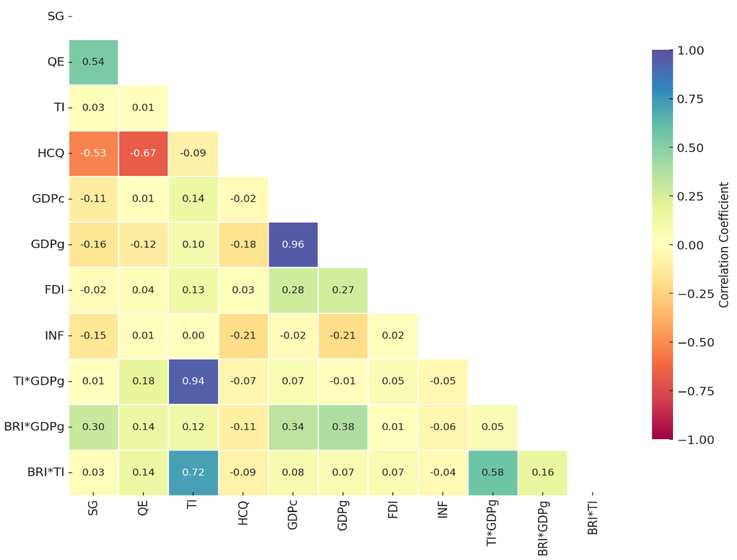Click the GDPc label on the y-axis
Image resolution: width=737 pixels, height=560 pixels.
(48, 199)
